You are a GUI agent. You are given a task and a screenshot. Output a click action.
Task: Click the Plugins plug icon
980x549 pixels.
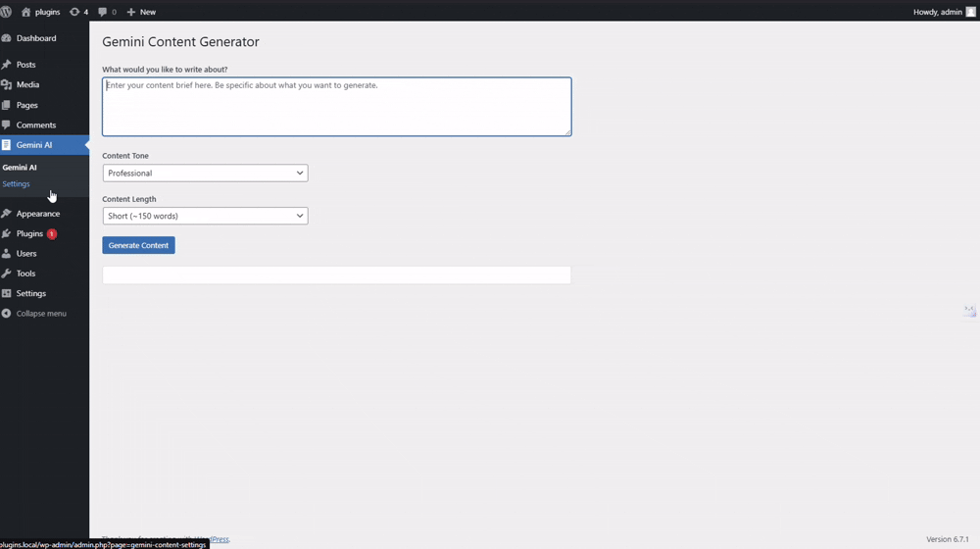tap(6, 234)
